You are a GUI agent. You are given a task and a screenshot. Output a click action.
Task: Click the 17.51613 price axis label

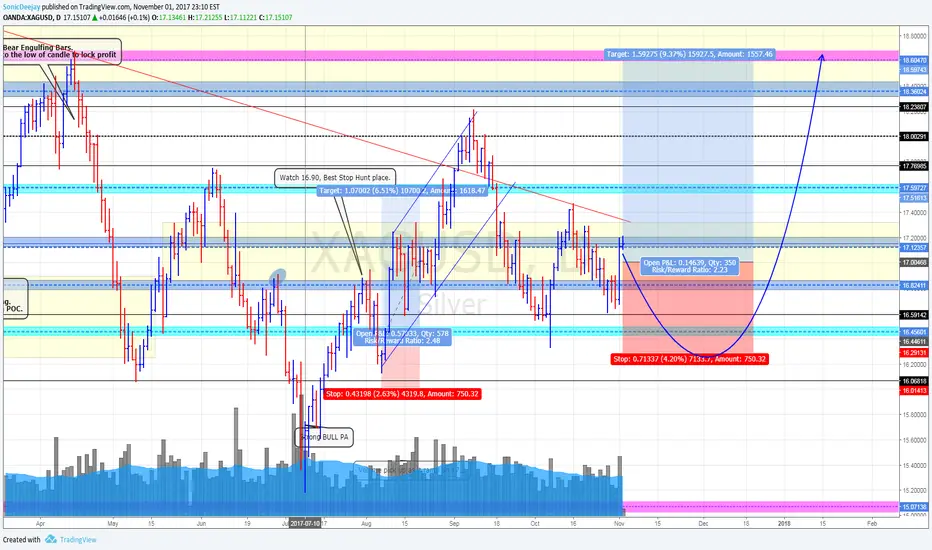coord(914,198)
